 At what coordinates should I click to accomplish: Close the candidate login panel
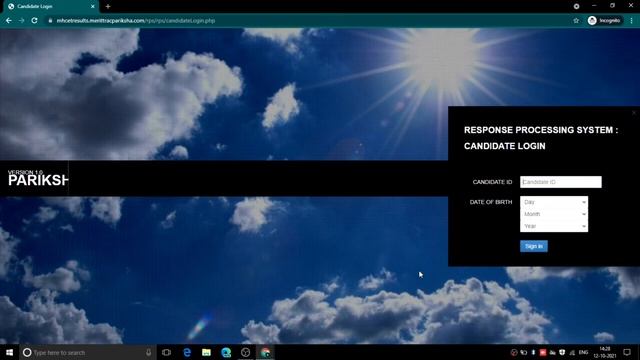pyautogui.click(x=634, y=113)
